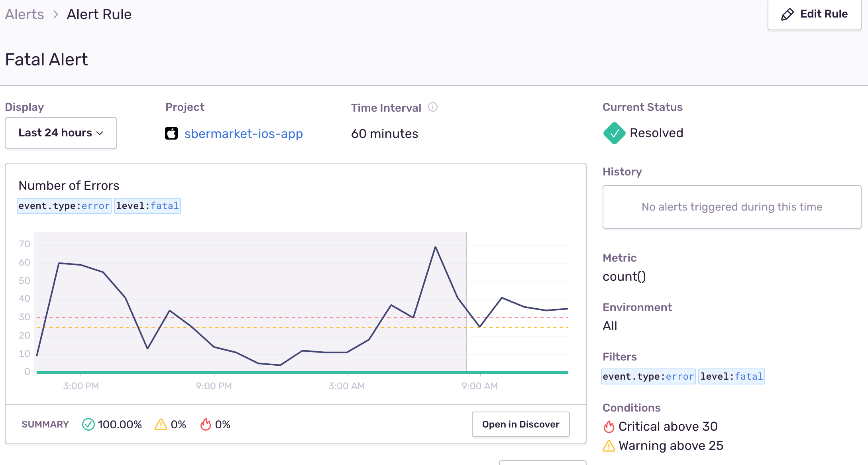Viewport: 868px width, 465px height.
Task: Click the Time Interval info icon
Action: tap(433, 107)
